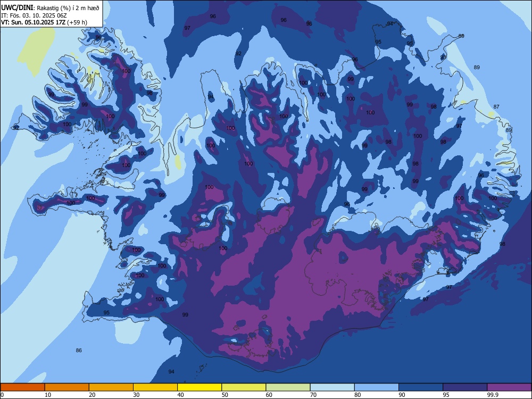Click the '86' humidity value over the sea
The width and height of the screenshot is (532, 399).
click(x=79, y=351)
